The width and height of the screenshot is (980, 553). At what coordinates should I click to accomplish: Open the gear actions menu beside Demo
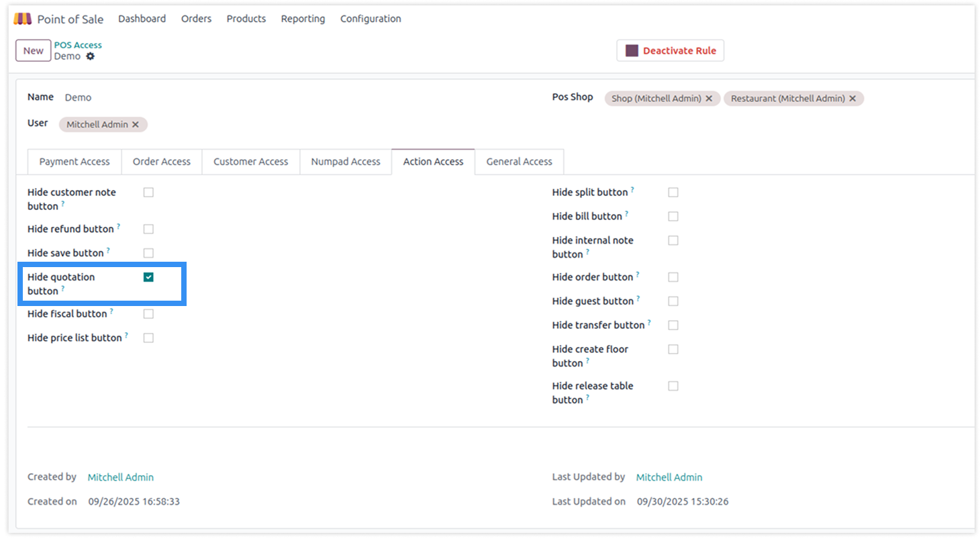[x=90, y=56]
